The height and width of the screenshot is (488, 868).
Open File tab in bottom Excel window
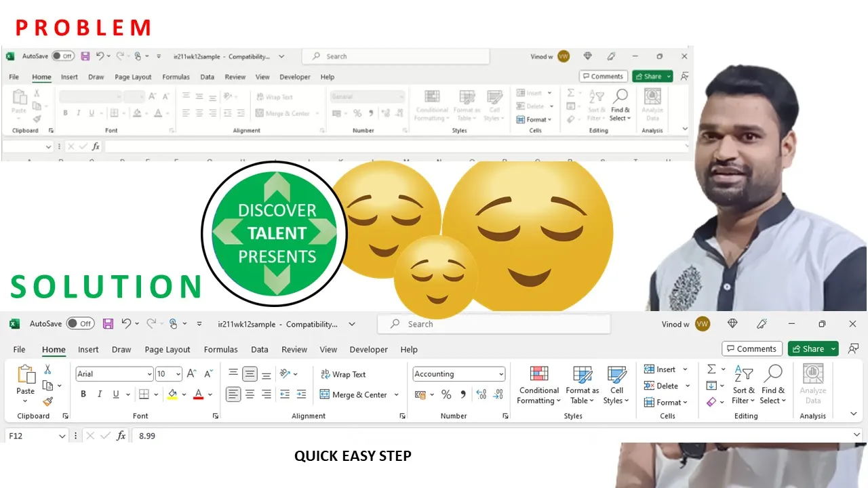[19, 350]
